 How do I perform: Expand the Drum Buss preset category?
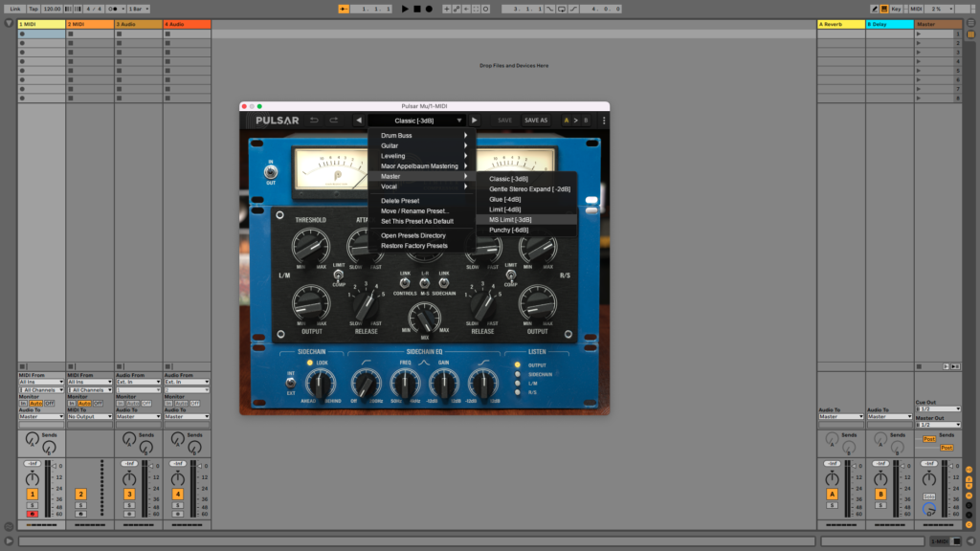click(422, 136)
